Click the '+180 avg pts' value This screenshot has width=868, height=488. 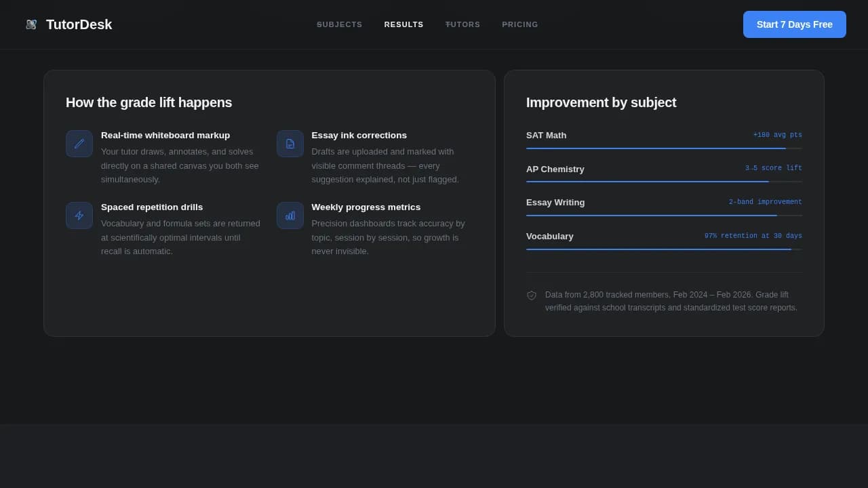tap(778, 135)
